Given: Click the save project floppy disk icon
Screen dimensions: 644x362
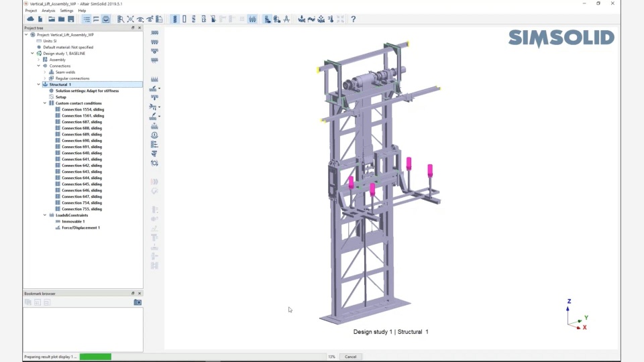Looking at the screenshot, I should (x=70, y=19).
